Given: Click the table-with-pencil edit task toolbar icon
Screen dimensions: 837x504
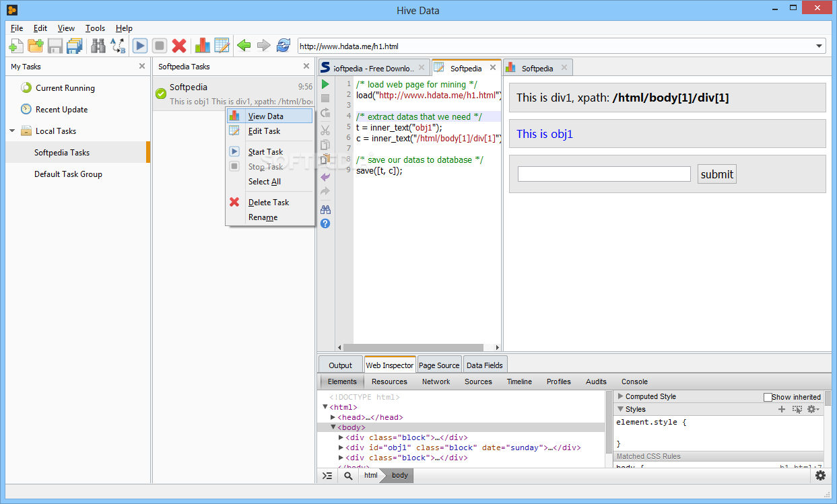Looking at the screenshot, I should pos(222,46).
